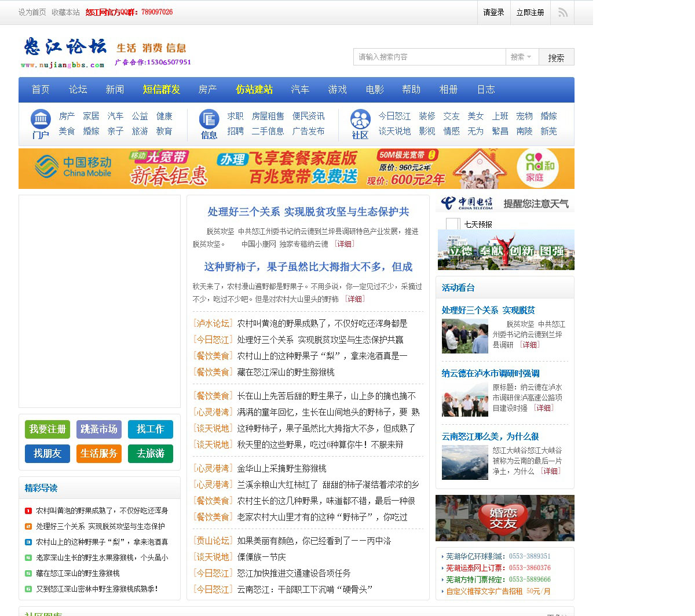Click the 婚恋交友 heart banner

(x=505, y=518)
